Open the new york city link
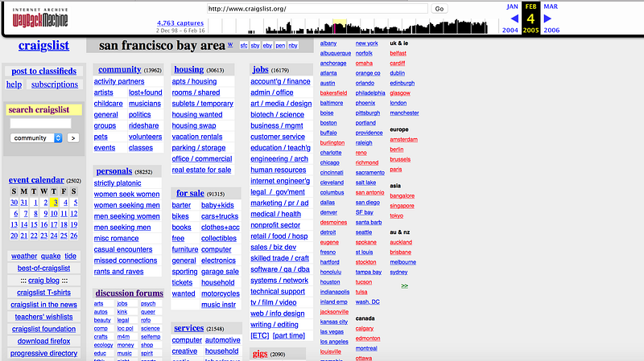 pos(367,43)
